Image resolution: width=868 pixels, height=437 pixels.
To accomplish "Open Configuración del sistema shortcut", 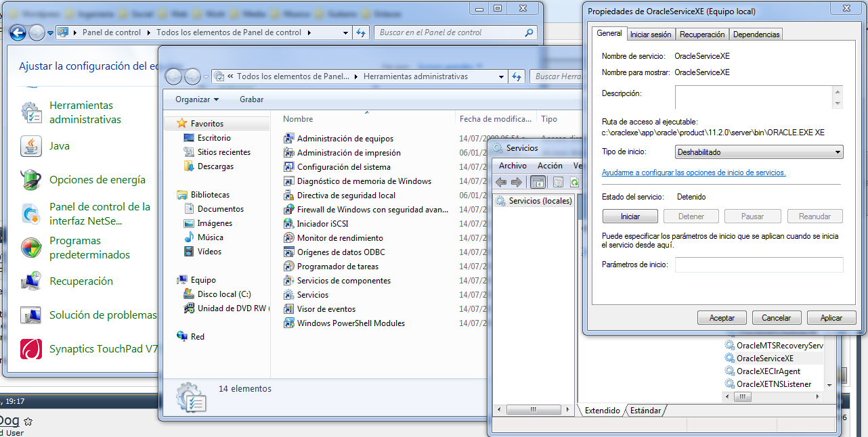I will point(344,167).
